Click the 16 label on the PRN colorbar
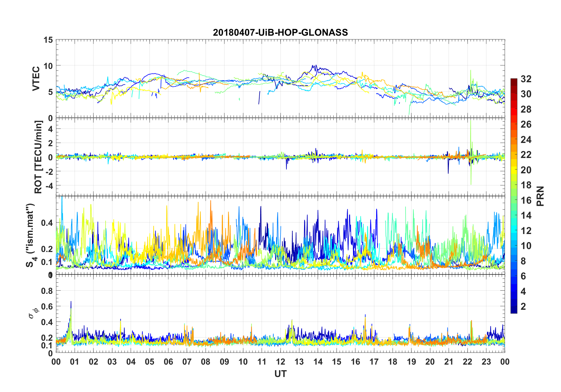 pos(526,200)
